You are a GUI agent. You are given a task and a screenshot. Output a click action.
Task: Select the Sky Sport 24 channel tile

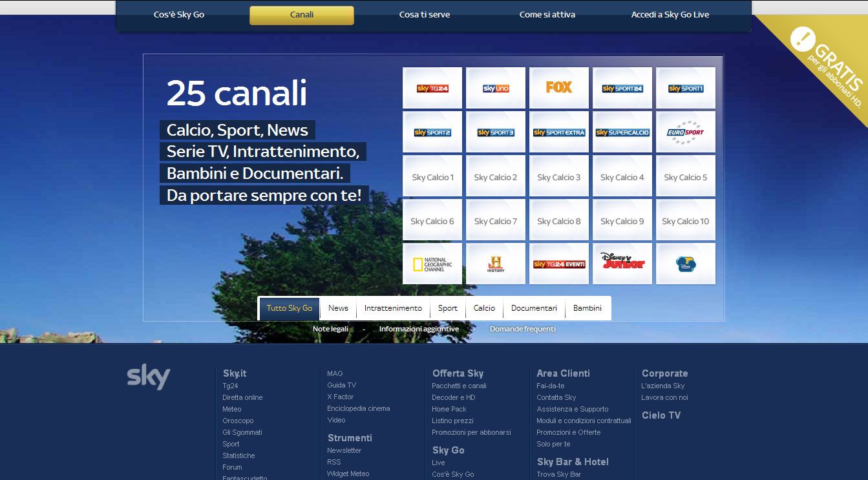(x=622, y=89)
